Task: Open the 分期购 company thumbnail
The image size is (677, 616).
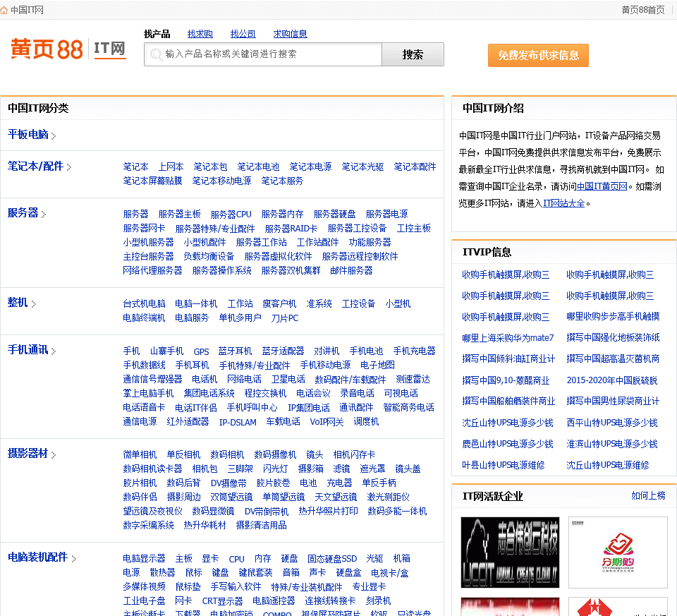Action: point(618,552)
